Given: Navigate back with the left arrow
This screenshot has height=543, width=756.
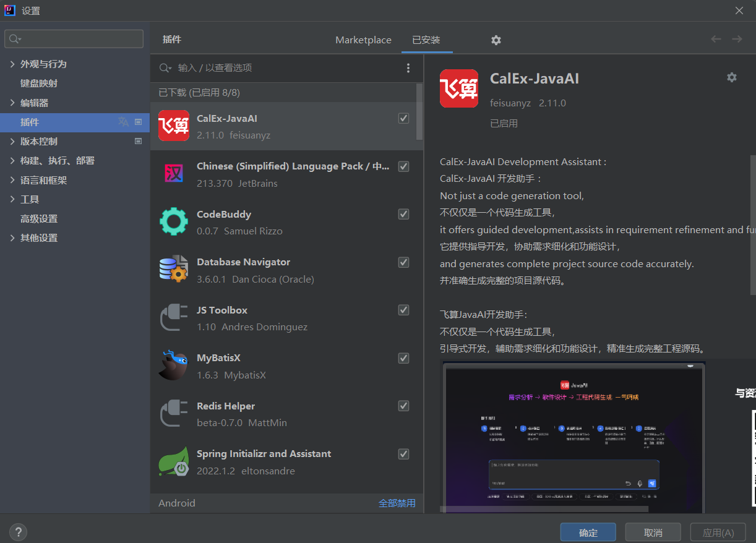Looking at the screenshot, I should point(716,39).
